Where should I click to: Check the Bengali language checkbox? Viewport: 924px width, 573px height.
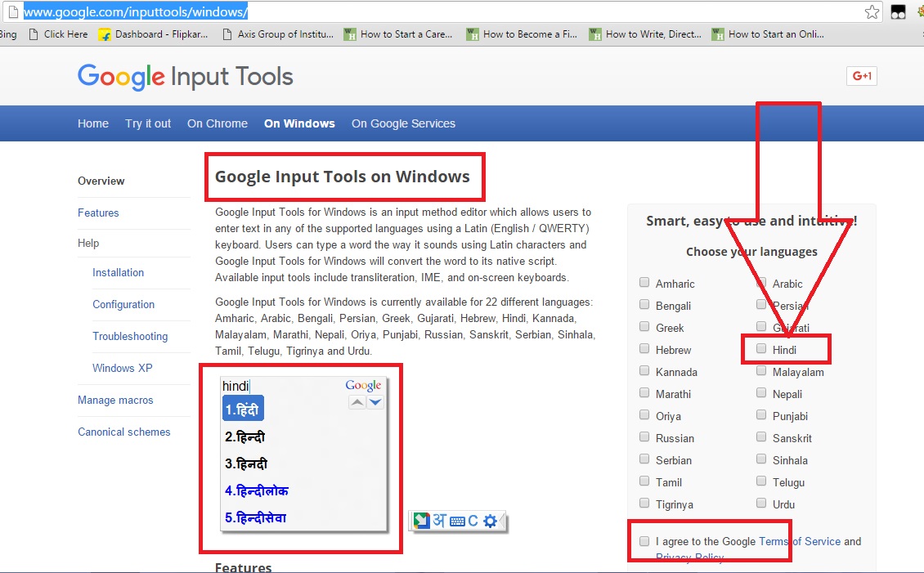(644, 304)
